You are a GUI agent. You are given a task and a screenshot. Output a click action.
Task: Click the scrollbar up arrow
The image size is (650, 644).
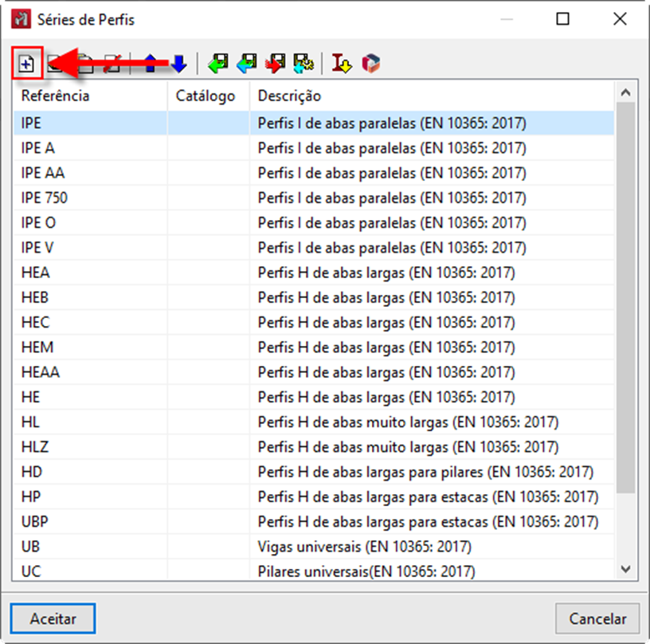(x=625, y=92)
